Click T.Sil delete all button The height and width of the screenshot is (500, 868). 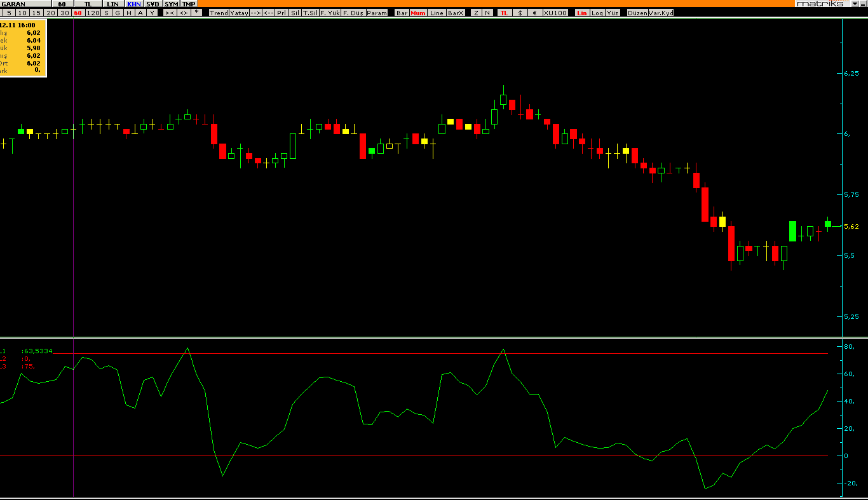pos(310,13)
